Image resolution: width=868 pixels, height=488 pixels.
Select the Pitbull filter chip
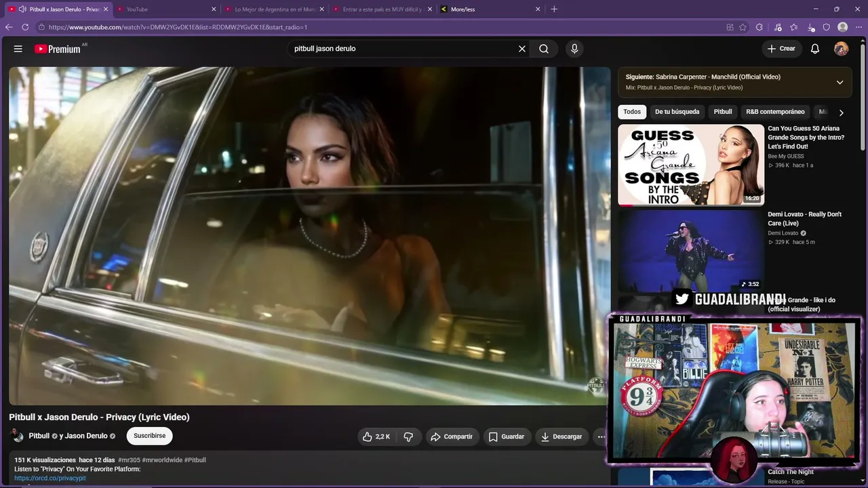point(723,112)
